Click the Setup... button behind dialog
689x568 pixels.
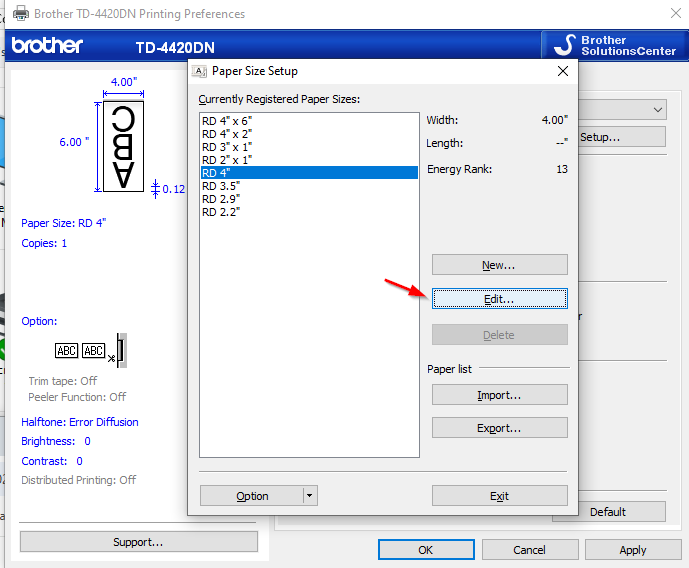coord(622,137)
